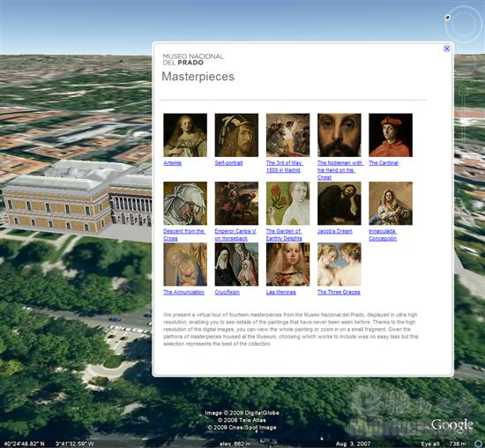Click Garden of Earthly Delights thumbnail

[288, 203]
